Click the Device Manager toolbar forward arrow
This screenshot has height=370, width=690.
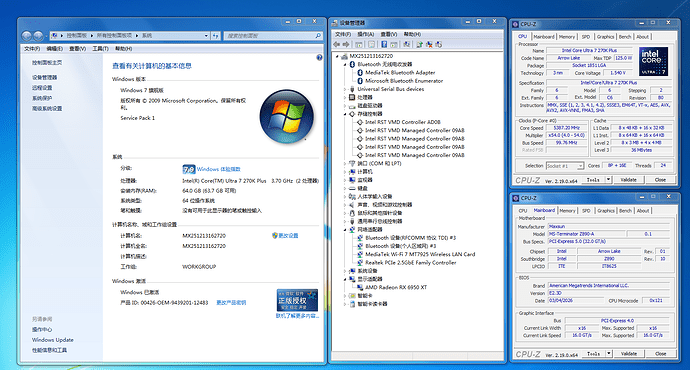coord(346,44)
